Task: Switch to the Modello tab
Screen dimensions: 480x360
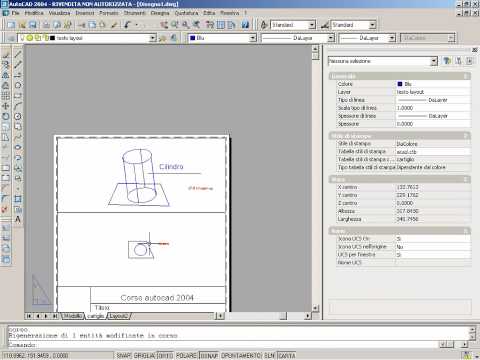Action: point(73,316)
